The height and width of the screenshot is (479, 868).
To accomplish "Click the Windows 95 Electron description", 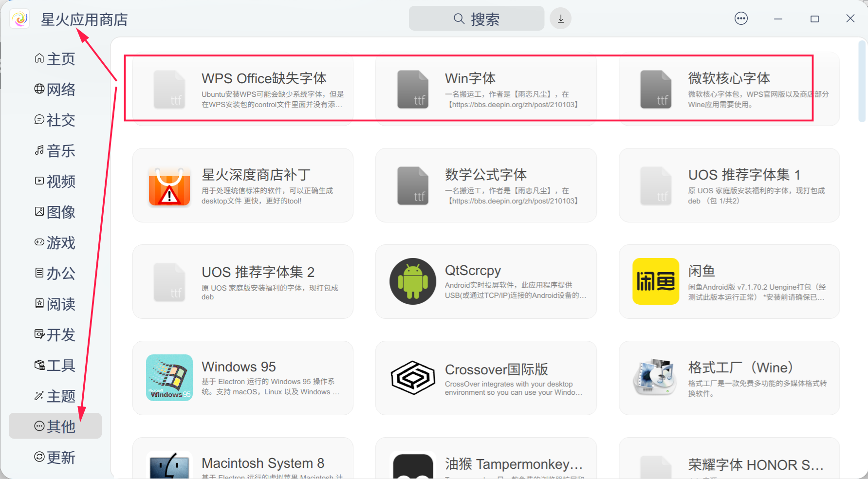I will (271, 387).
